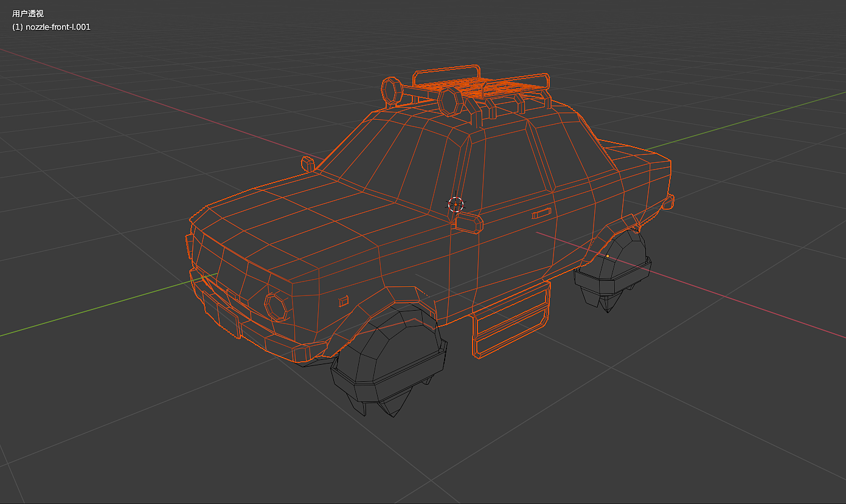The width and height of the screenshot is (846, 504).
Task: Click the 3D cursor on the car door
Action: [x=456, y=204]
